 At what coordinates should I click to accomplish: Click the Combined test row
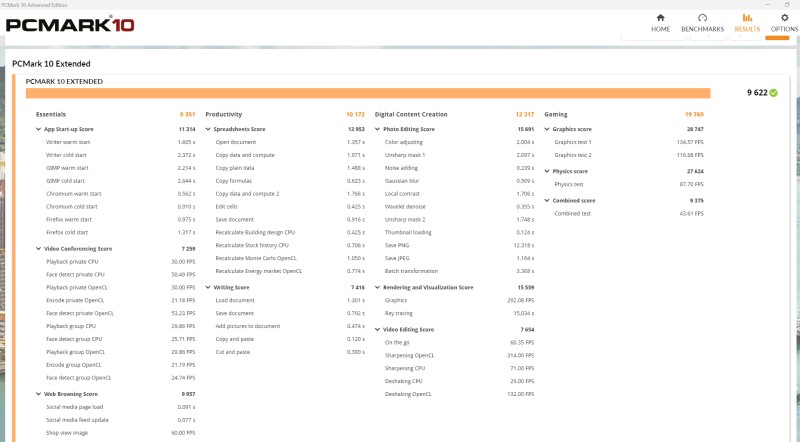click(x=629, y=214)
